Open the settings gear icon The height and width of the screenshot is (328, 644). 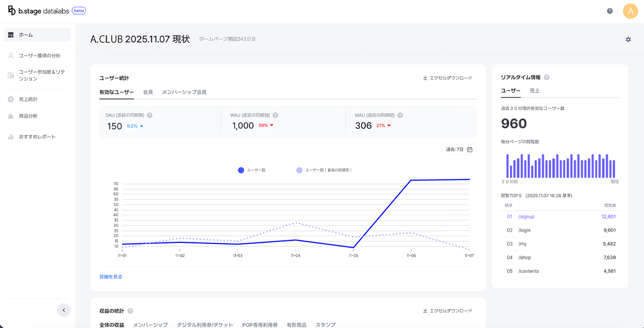628,39
